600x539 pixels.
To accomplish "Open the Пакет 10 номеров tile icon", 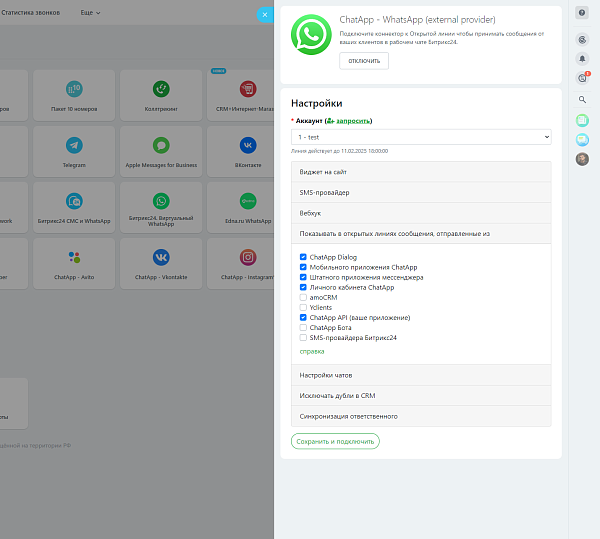I will click(74, 89).
